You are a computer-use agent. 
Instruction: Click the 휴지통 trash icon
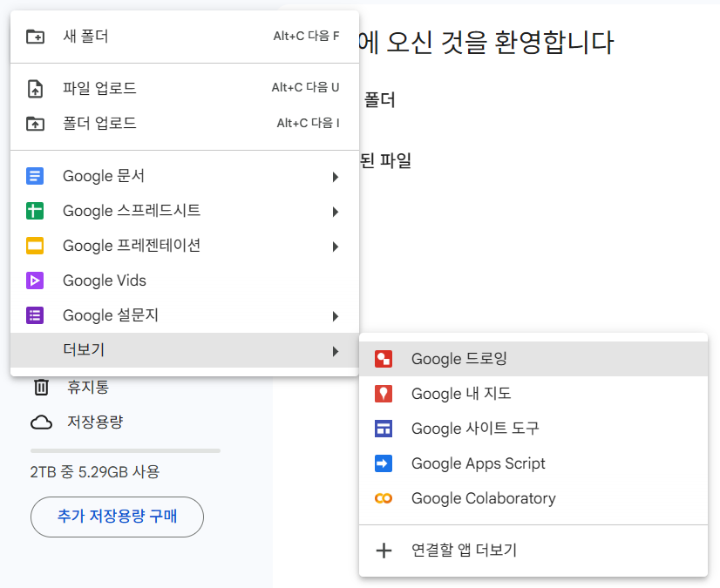tap(40, 387)
